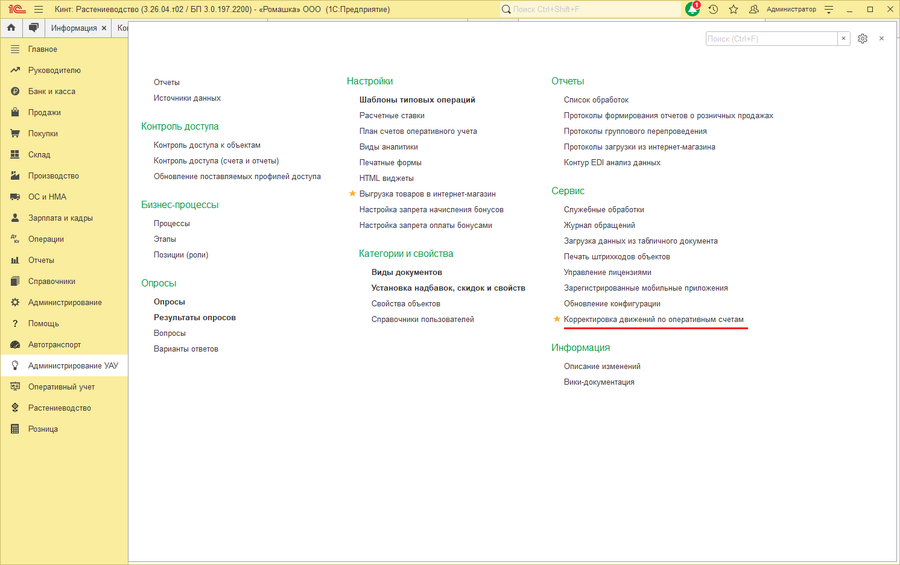Open Позиции (роли) link
Screen dimensions: 900x565
coord(181,255)
